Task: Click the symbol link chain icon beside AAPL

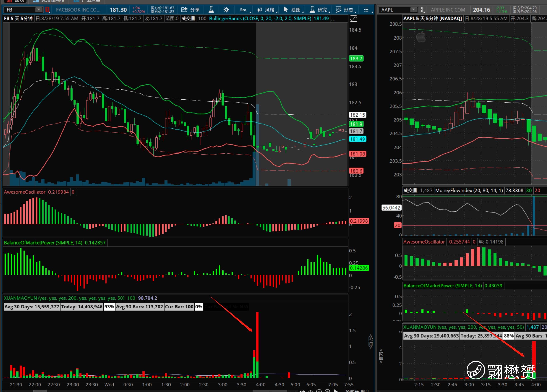Action: tap(422, 10)
